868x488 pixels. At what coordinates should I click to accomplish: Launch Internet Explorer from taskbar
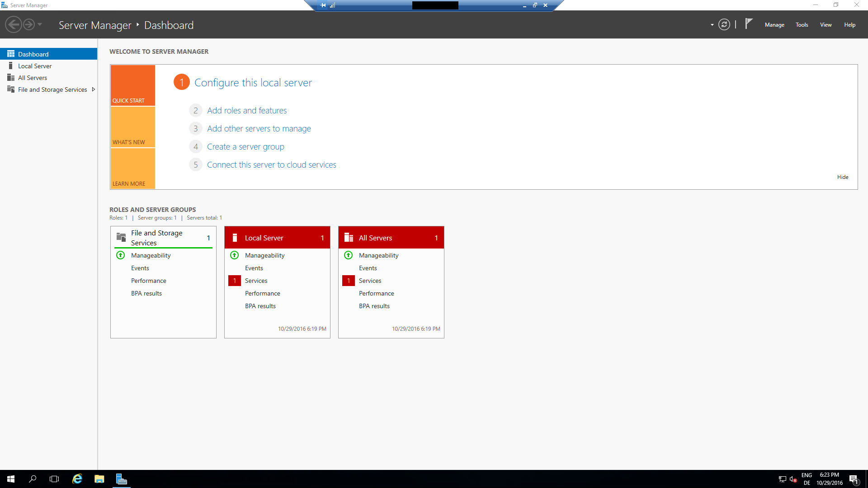pyautogui.click(x=77, y=479)
